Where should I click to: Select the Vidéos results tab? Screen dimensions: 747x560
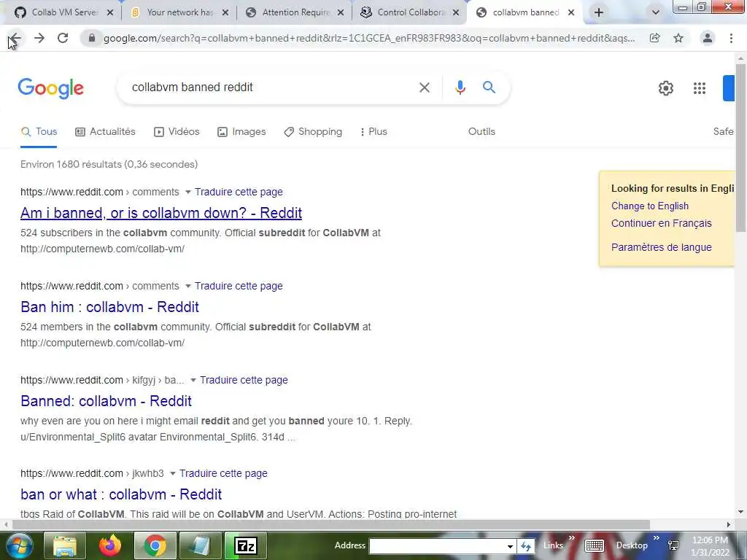point(177,132)
